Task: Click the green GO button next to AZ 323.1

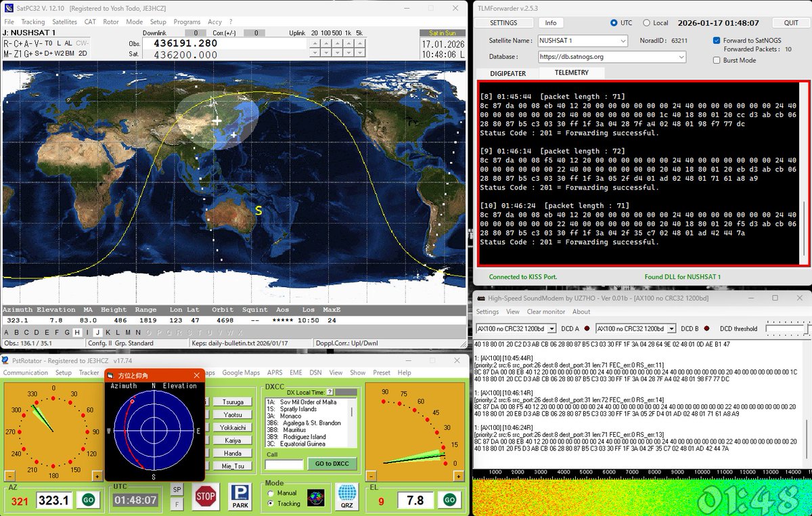Action: click(x=88, y=500)
